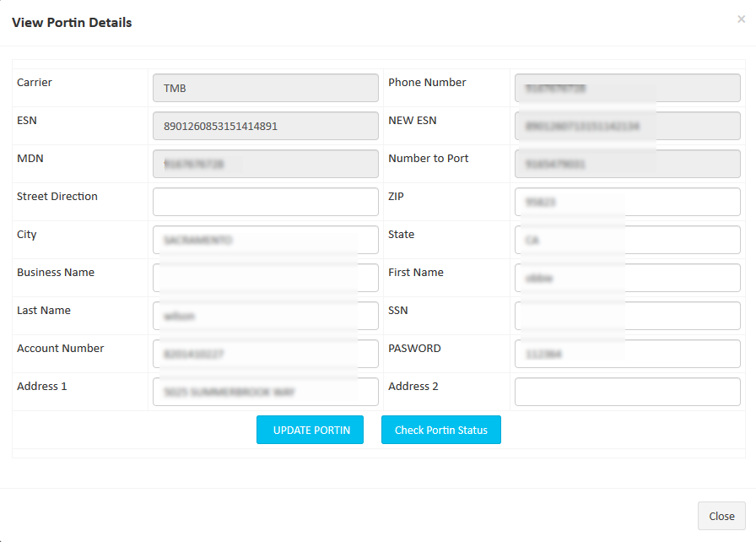Click the NEW ESN field
The height and width of the screenshot is (542, 756).
click(628, 126)
